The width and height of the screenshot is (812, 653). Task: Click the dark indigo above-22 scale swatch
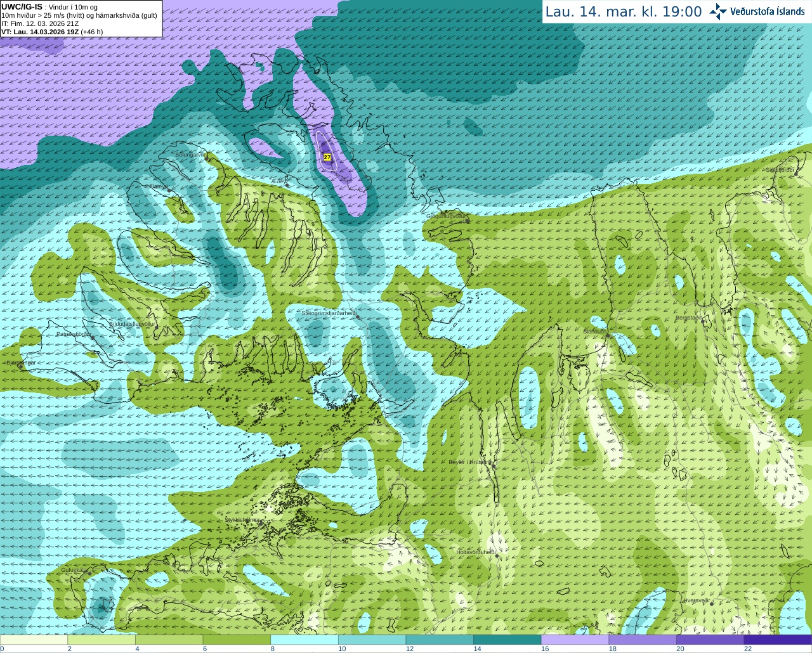pyautogui.click(x=778, y=640)
